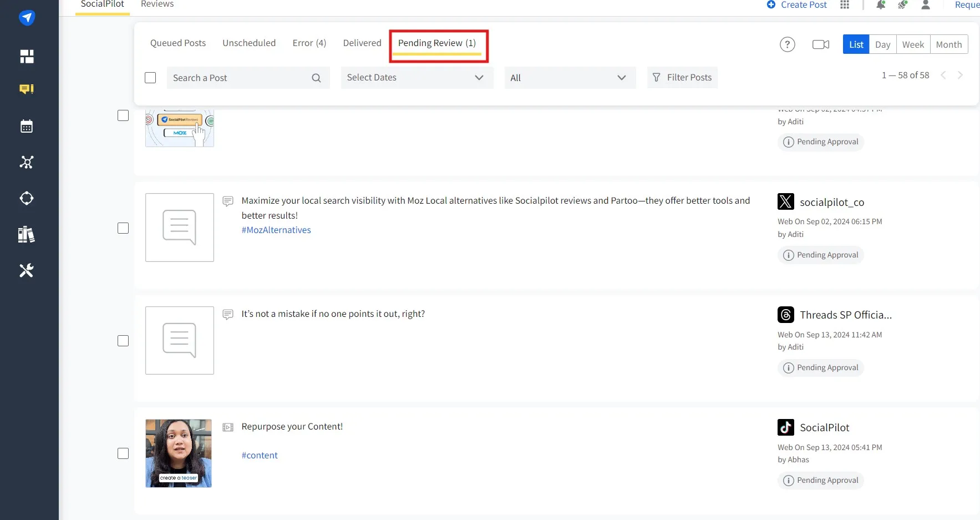Image resolution: width=980 pixels, height=520 pixels.
Task: Open the Filter Posts options
Action: 682,78
